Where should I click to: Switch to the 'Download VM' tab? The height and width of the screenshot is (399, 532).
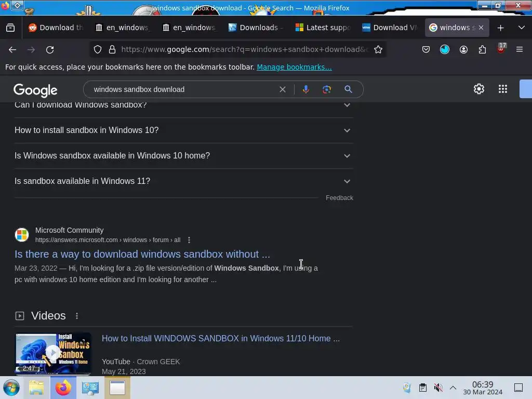[x=389, y=28]
